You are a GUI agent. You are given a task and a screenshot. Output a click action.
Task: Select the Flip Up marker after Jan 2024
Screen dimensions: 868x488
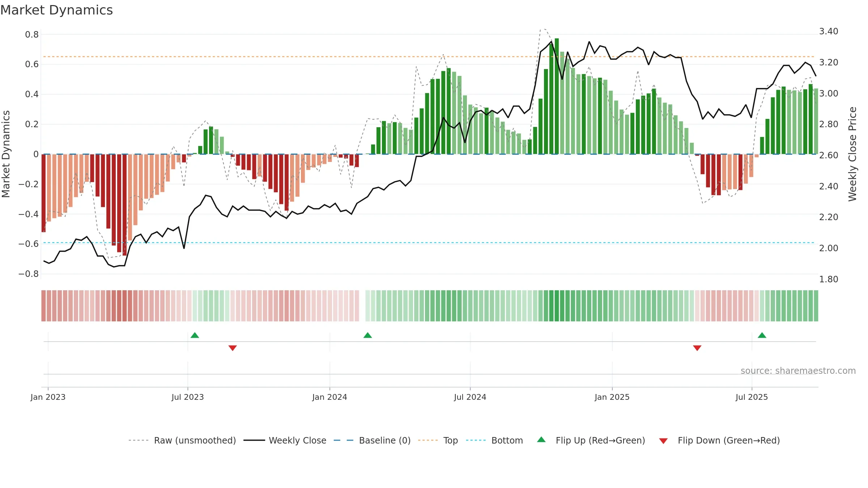pos(368,335)
